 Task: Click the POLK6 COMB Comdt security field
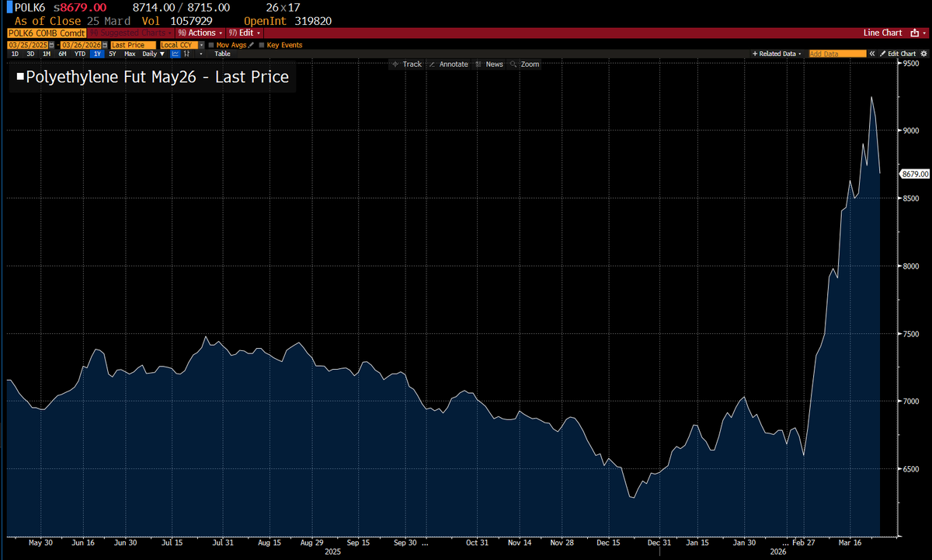46,33
